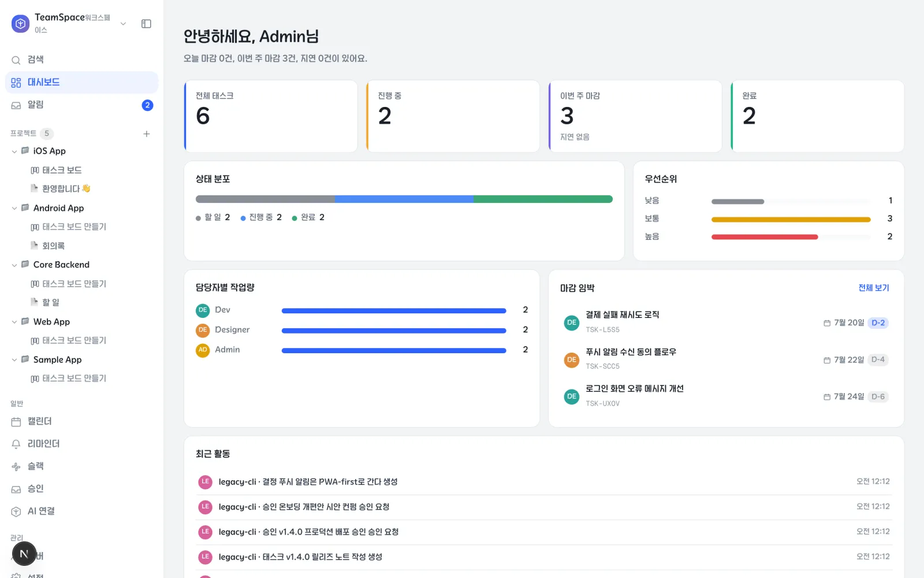This screenshot has width=924, height=578.
Task: Collapse the sidebar with the panel icon
Action: coord(146,24)
